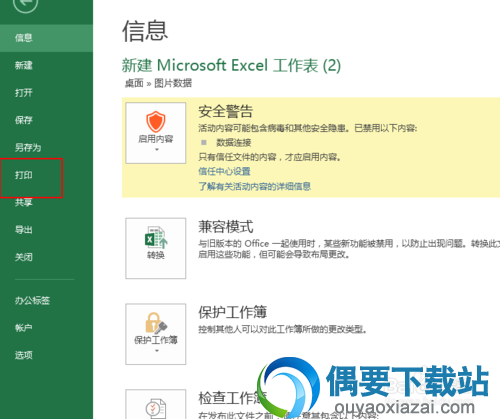Click the 转换 Excel icon button
Screen dimensions: 500x419
pyautogui.click(x=156, y=248)
